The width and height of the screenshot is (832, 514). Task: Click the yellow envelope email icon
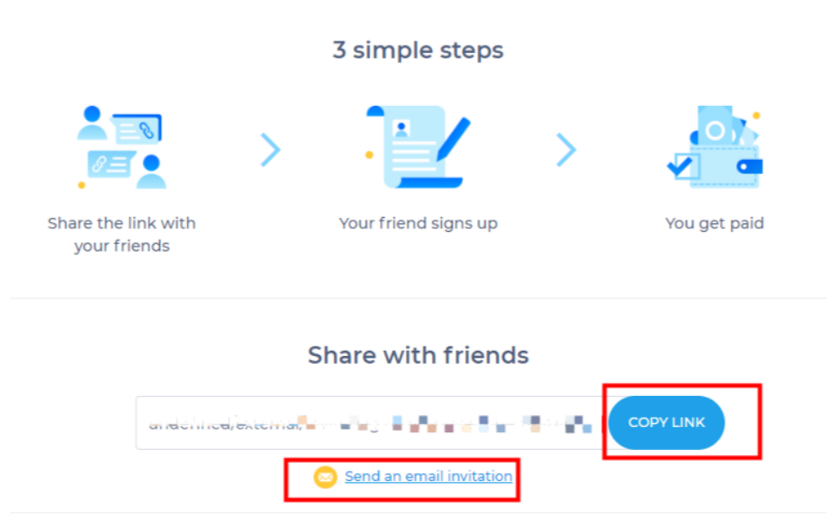325,477
